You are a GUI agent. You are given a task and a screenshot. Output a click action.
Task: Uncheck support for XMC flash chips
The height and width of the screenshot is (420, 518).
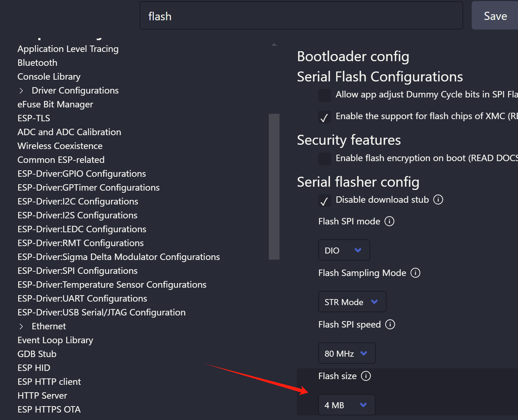tap(324, 117)
